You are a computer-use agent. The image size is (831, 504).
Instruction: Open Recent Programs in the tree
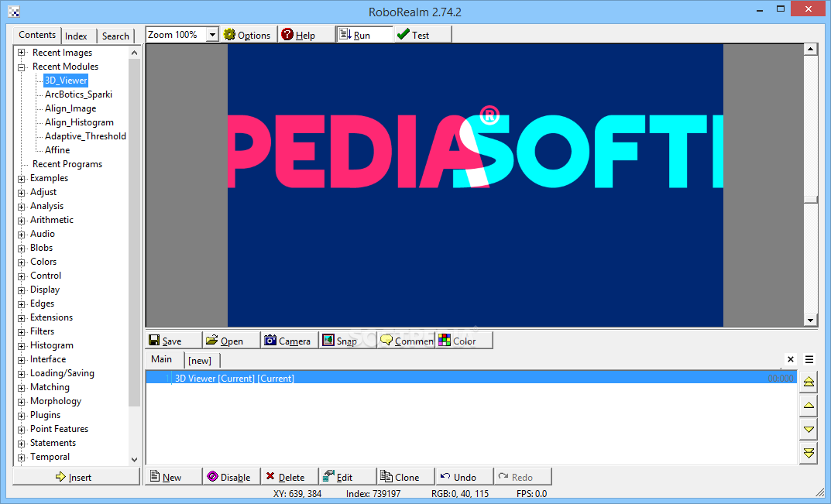[67, 164]
